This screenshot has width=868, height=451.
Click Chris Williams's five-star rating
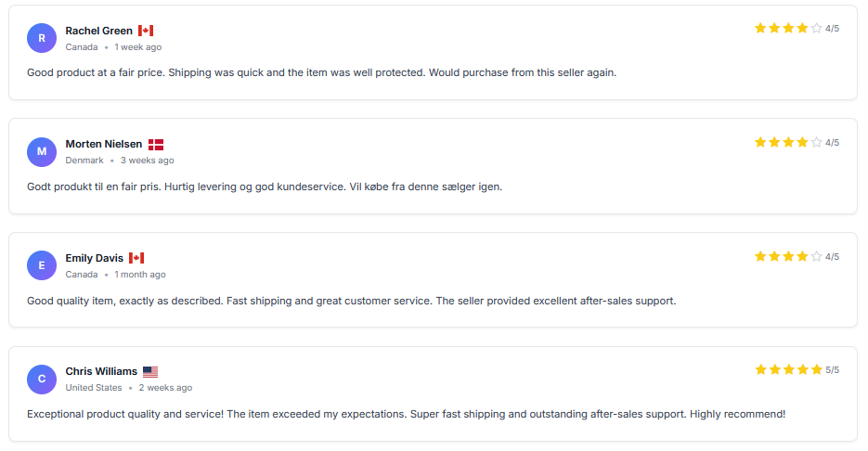click(x=788, y=369)
